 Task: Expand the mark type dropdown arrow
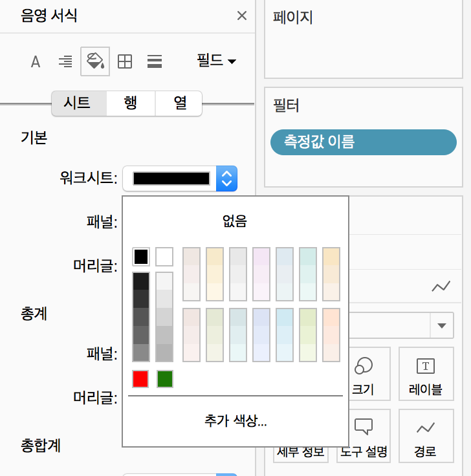point(442,325)
